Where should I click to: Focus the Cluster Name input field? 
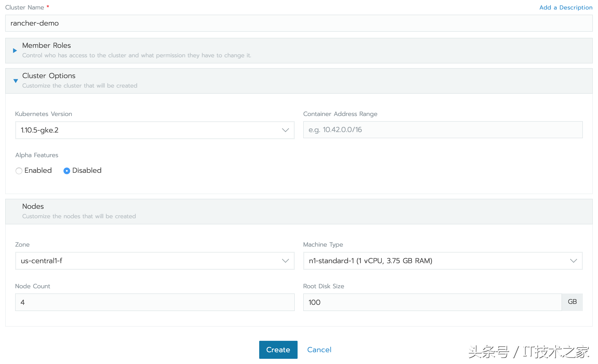299,23
